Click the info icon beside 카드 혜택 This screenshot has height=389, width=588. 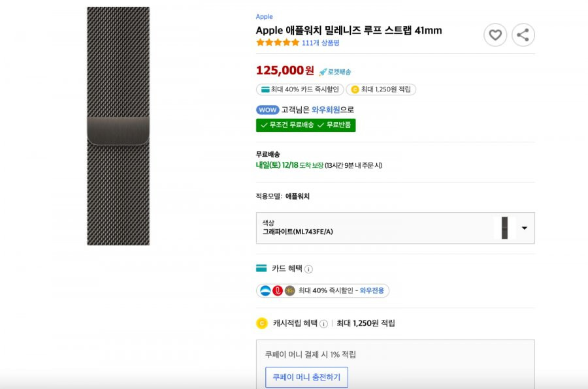(x=308, y=269)
